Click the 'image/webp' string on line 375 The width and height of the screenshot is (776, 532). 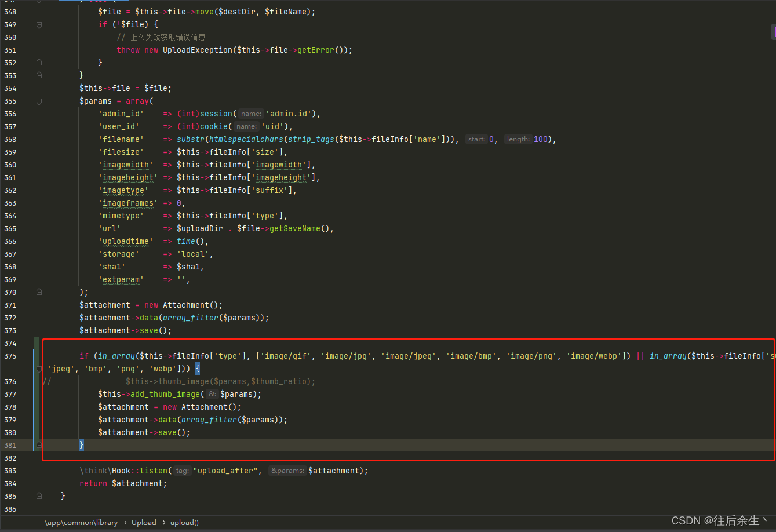click(596, 356)
